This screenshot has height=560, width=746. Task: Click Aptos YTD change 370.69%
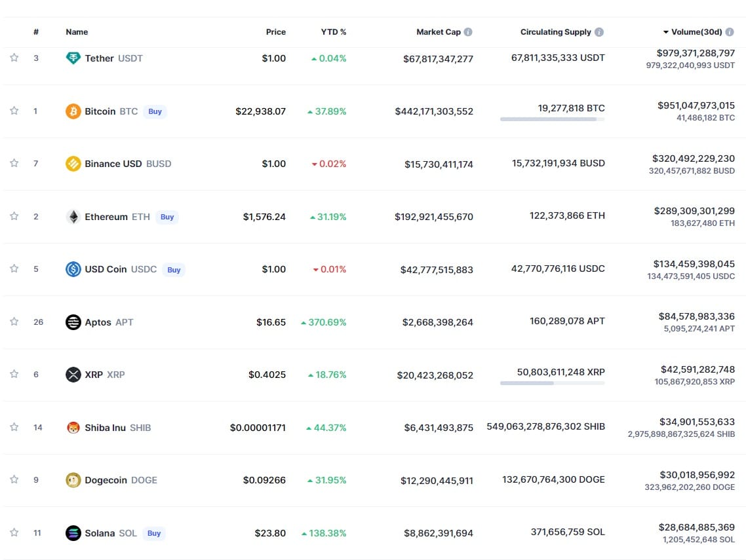[x=324, y=322]
